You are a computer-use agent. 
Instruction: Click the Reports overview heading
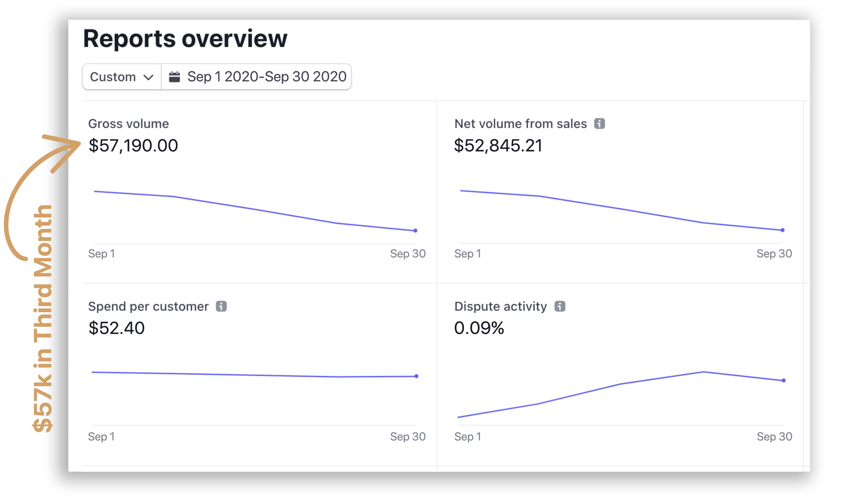point(185,38)
